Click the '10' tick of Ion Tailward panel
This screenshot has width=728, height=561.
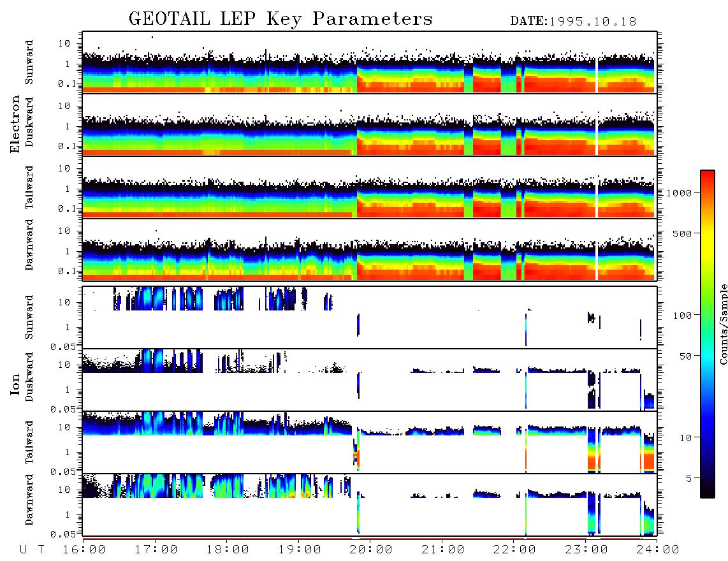[64, 427]
